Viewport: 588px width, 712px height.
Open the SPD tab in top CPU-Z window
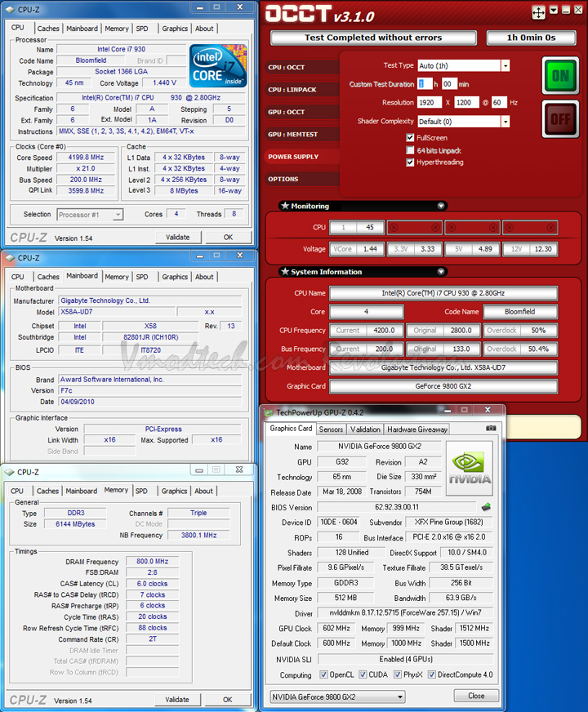[x=142, y=28]
